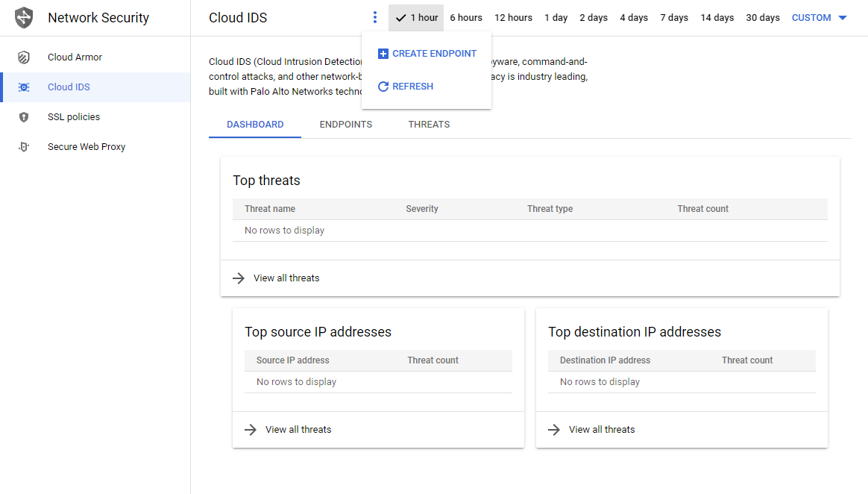Open Secure Web Proxy in the sidebar
The width and height of the screenshot is (868, 494).
(95, 147)
